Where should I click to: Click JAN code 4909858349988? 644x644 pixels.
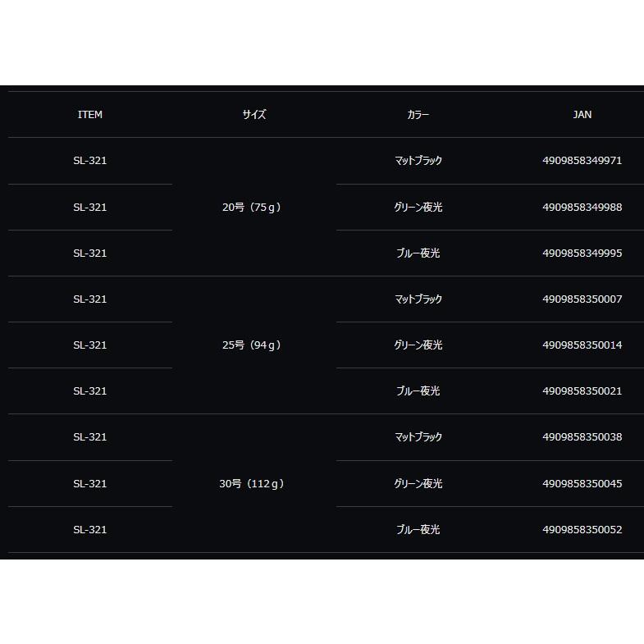click(582, 208)
